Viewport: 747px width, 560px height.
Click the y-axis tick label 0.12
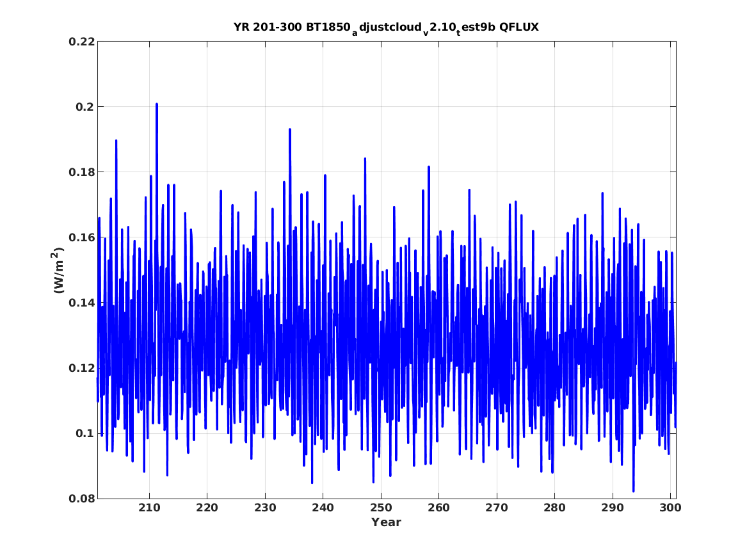81,368
